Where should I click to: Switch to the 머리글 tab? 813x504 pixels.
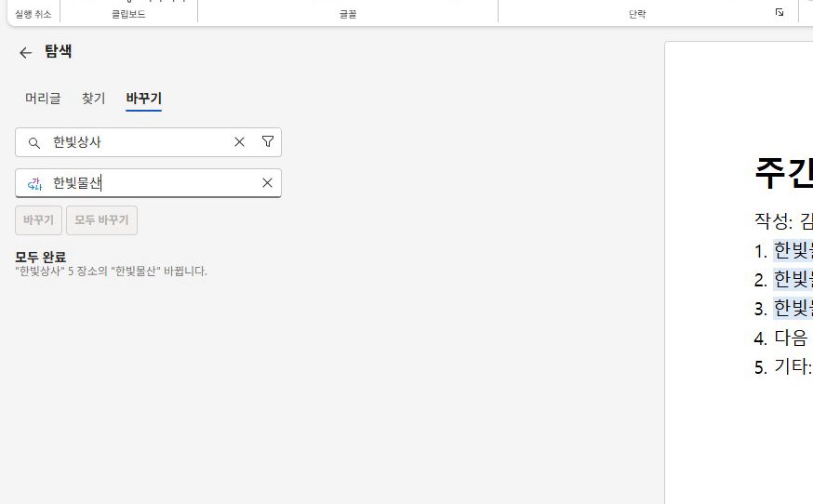[x=43, y=98]
